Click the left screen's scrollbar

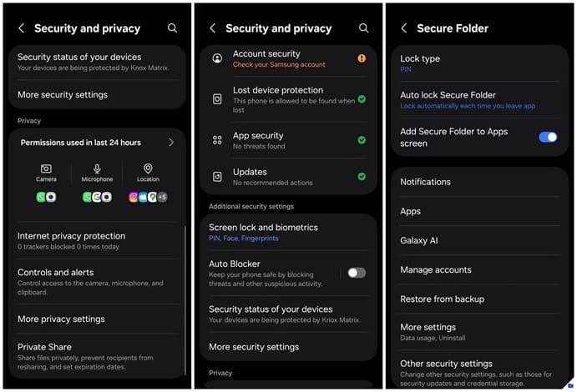point(185,300)
